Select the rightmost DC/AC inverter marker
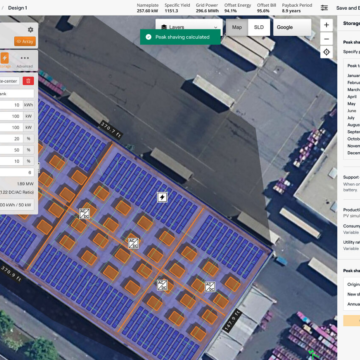Viewport: 360px width, 360px height. [x=210, y=286]
